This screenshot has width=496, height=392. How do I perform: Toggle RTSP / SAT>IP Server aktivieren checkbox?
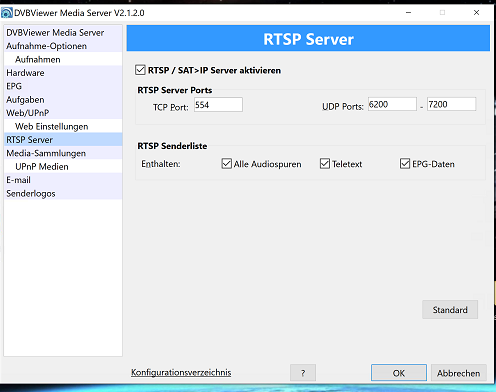pos(140,70)
